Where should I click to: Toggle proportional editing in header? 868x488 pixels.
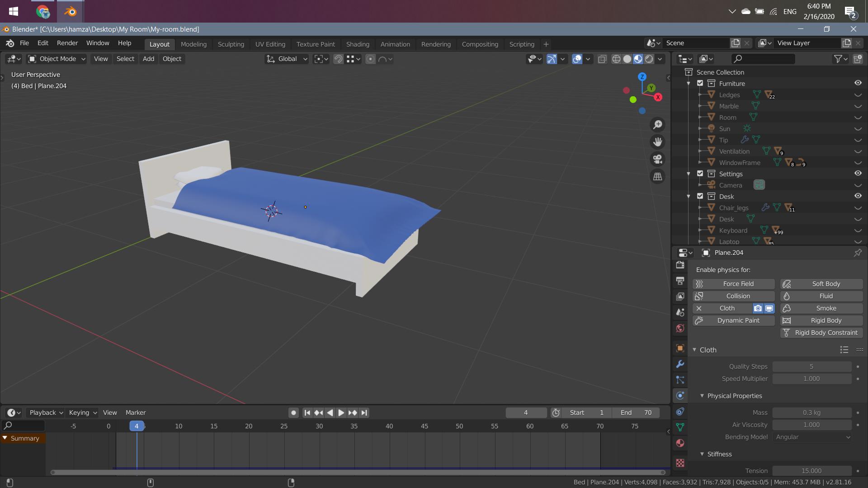[370, 59]
